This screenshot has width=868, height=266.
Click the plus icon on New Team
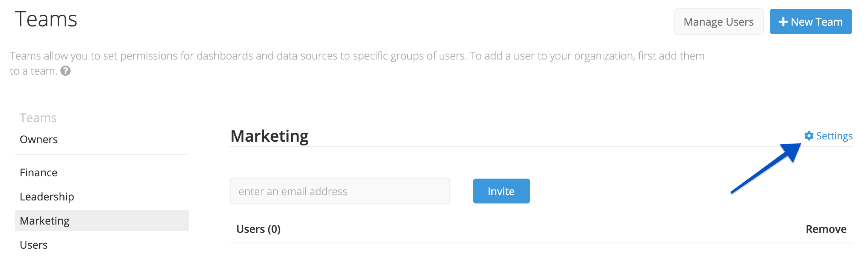point(783,22)
